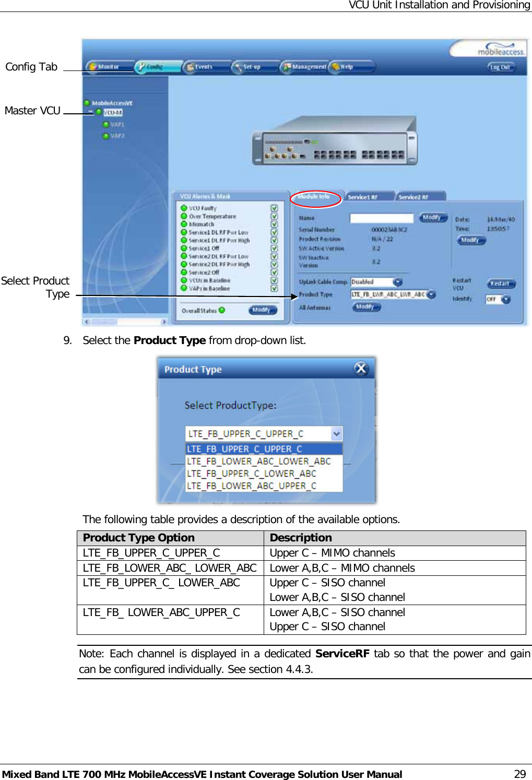Toggle the Over Temperature mask checkbox

pyautogui.click(x=274, y=216)
